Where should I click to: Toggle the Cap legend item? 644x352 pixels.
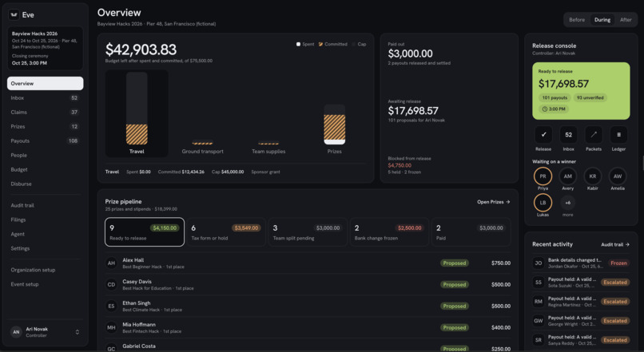359,45
